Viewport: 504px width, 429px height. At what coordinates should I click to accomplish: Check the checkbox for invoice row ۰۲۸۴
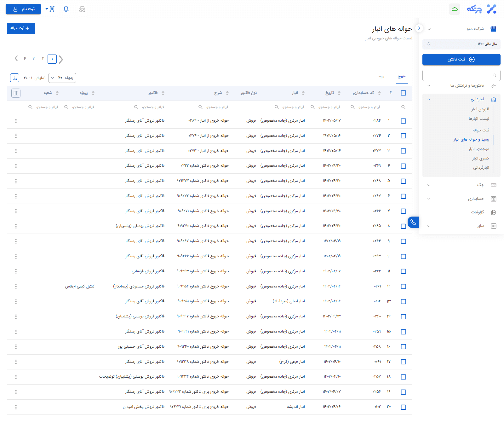(404, 121)
